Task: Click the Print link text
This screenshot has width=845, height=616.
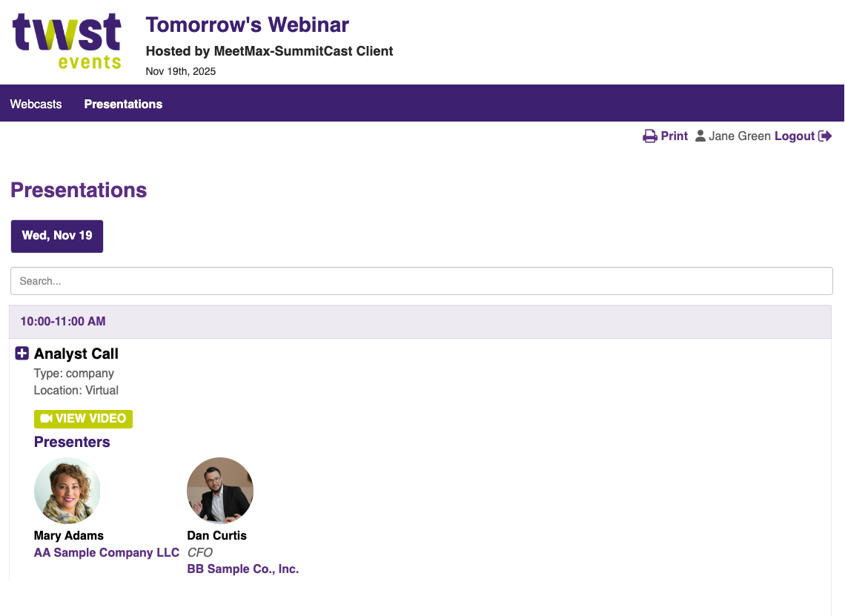Action: pyautogui.click(x=675, y=136)
